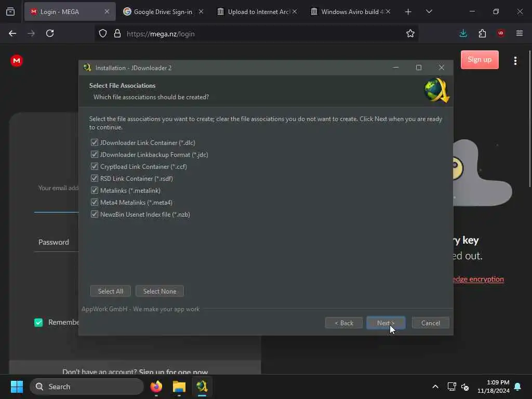This screenshot has width=532, height=399.
Task: Open the Sign up for one now link
Action: pos(174,371)
